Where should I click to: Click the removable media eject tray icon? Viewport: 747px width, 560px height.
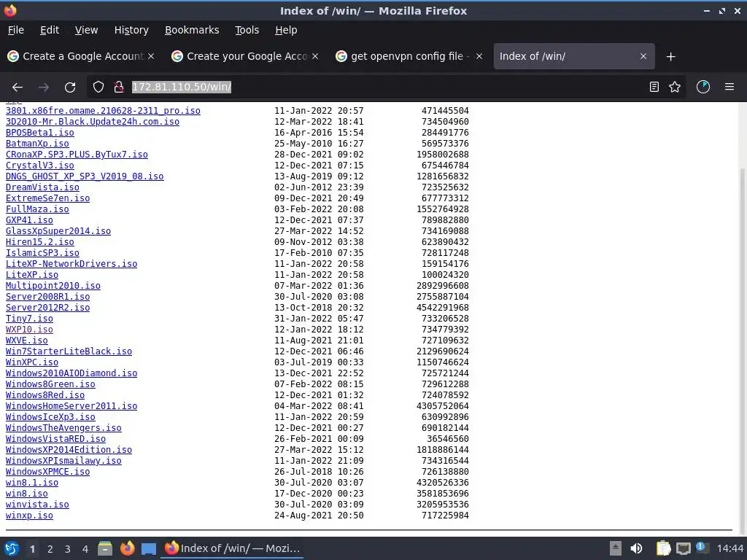[616, 548]
